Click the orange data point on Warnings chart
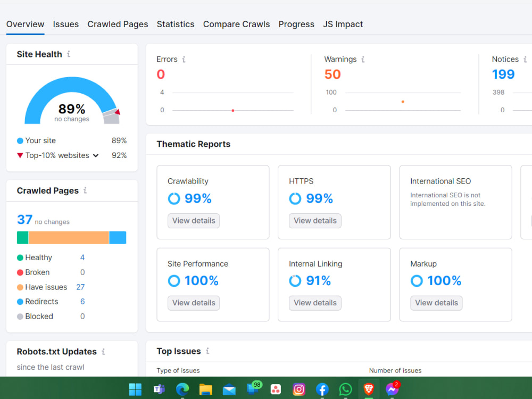This screenshot has width=532, height=399. point(403,102)
